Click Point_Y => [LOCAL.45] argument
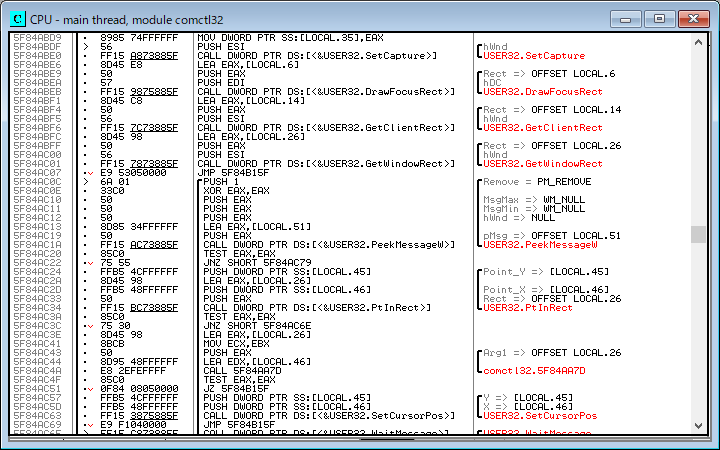720x450 pixels. pyautogui.click(x=546, y=272)
